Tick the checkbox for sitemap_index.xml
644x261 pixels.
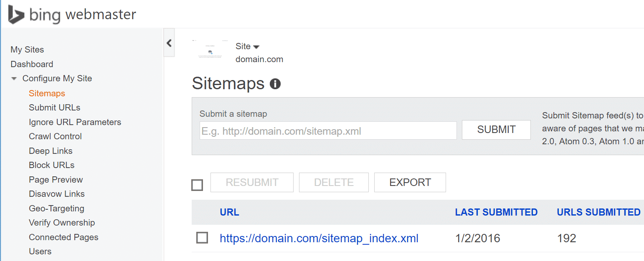[x=202, y=238]
